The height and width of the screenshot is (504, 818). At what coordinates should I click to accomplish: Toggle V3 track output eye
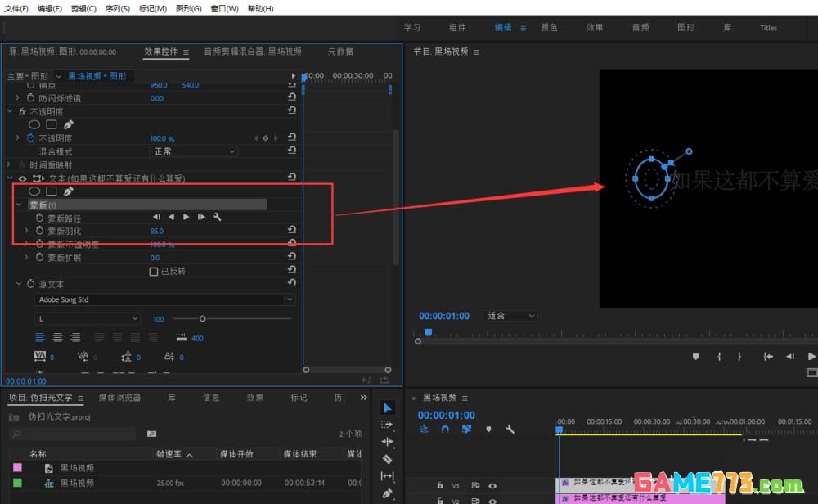492,485
